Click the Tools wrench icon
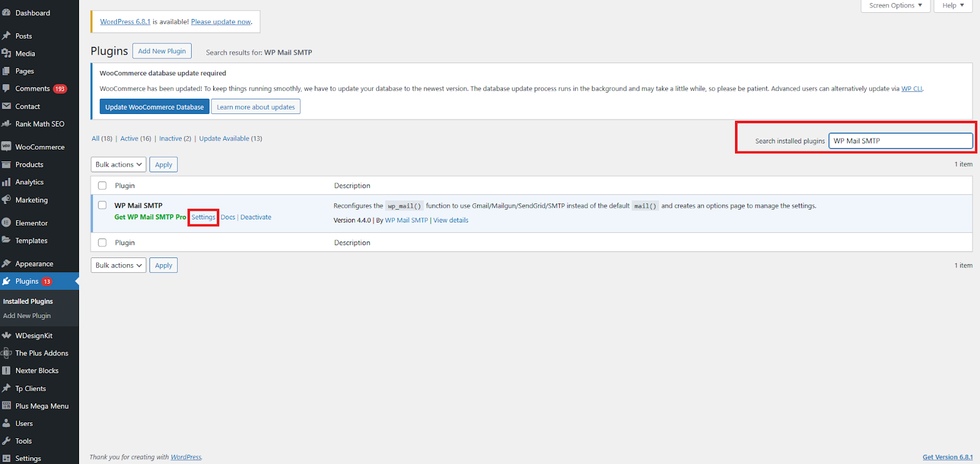 pos(6,441)
